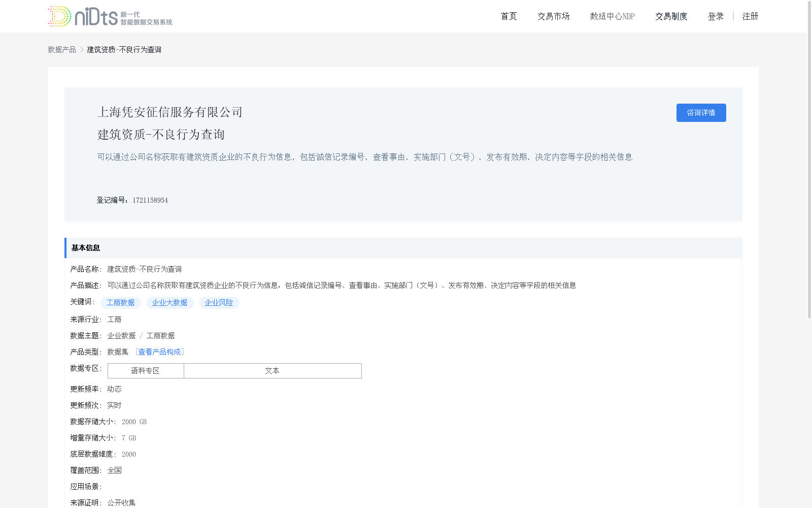Click the registration number 1721158954
The height and width of the screenshot is (508, 812).
pyautogui.click(x=150, y=200)
